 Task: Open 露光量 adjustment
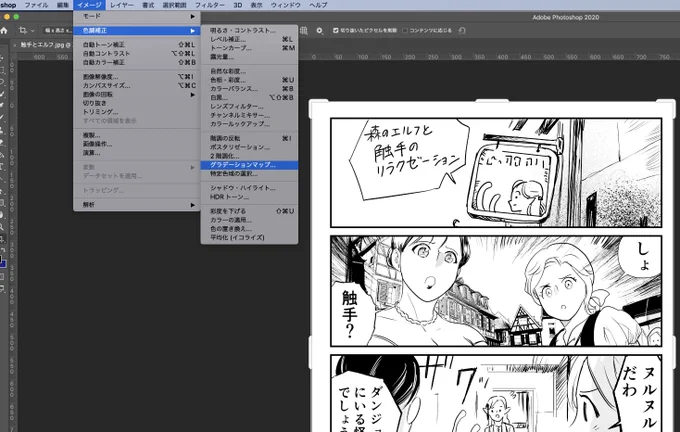coord(249,57)
